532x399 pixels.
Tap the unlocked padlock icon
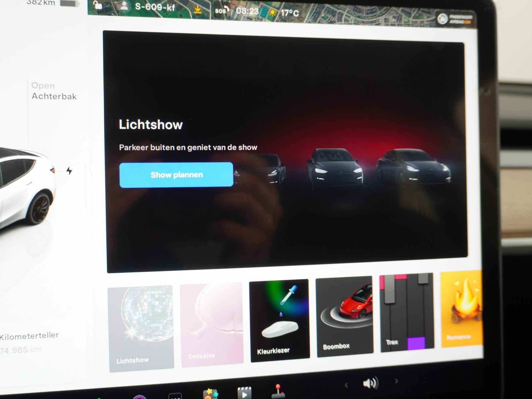[97, 5]
